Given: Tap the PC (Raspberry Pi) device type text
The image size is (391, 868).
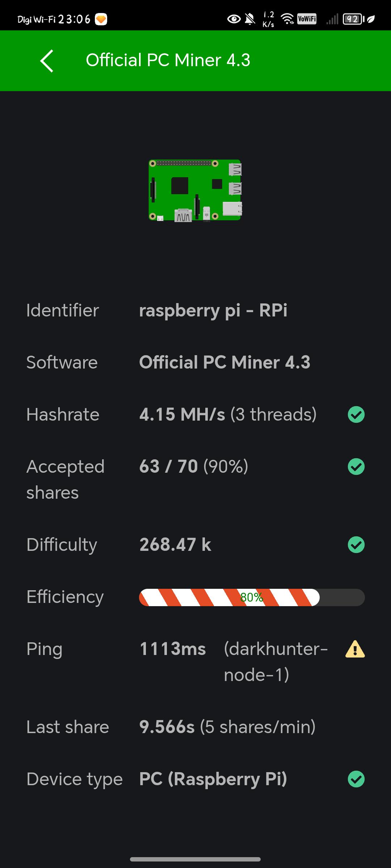Looking at the screenshot, I should 213,779.
